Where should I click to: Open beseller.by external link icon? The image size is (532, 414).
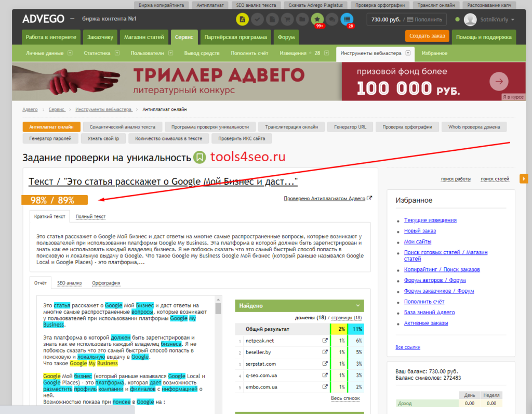click(x=325, y=352)
